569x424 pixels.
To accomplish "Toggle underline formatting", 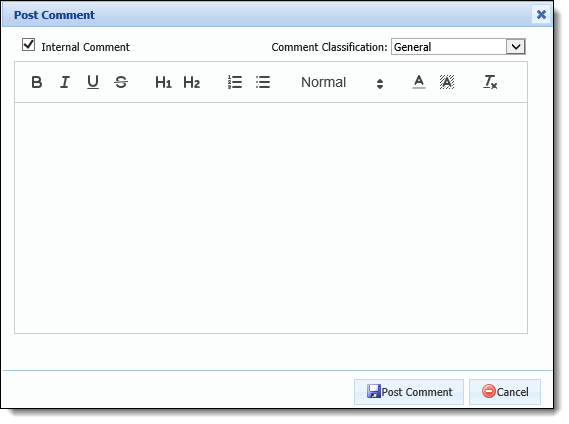I will (93, 82).
